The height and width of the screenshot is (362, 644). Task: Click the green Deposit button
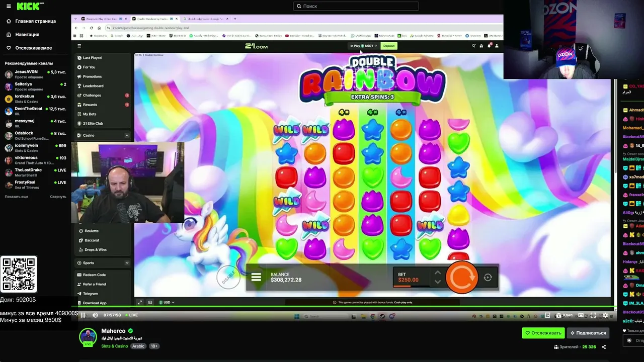(x=389, y=46)
